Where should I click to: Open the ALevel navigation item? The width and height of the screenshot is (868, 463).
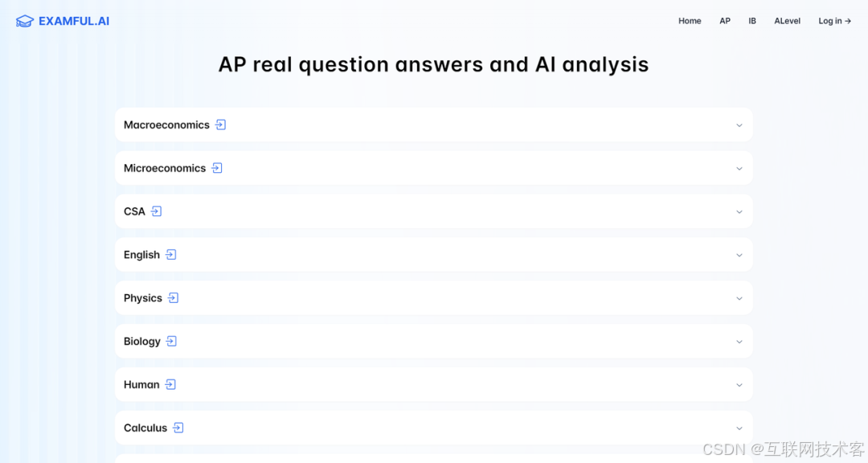click(x=787, y=21)
